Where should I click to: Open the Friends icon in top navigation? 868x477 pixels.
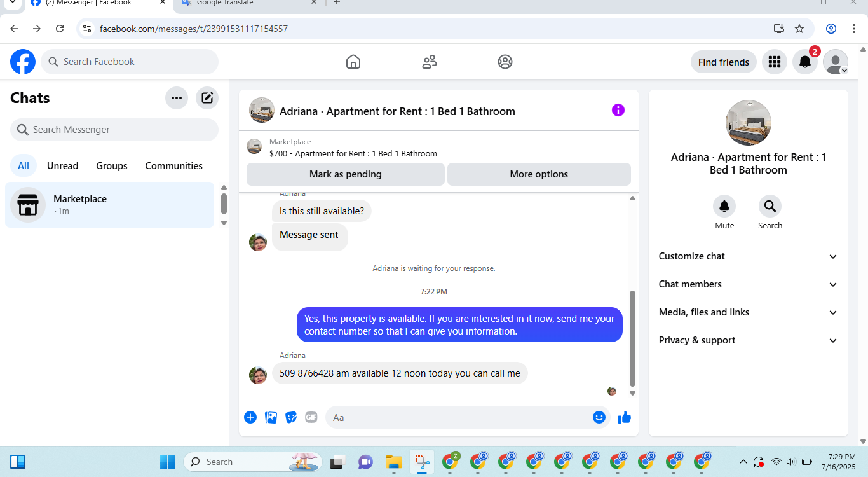[x=430, y=62]
